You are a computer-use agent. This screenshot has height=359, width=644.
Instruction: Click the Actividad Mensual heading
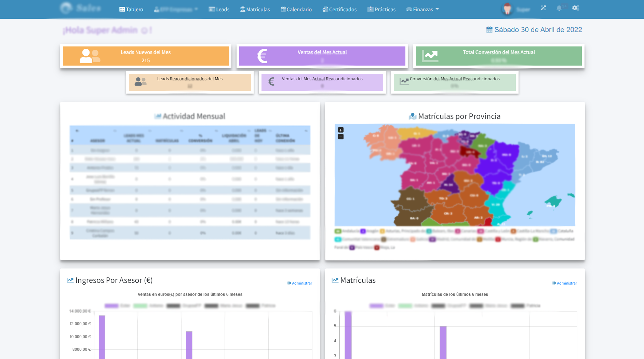coord(194,116)
